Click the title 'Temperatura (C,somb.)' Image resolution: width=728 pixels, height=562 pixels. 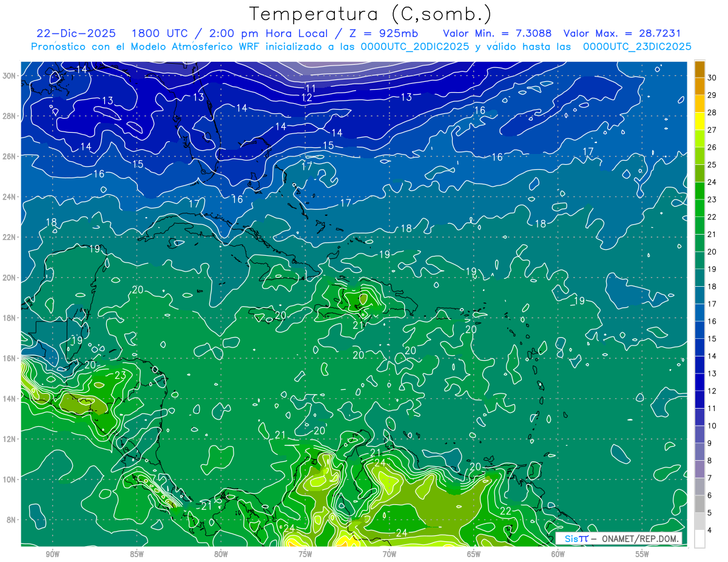click(370, 13)
